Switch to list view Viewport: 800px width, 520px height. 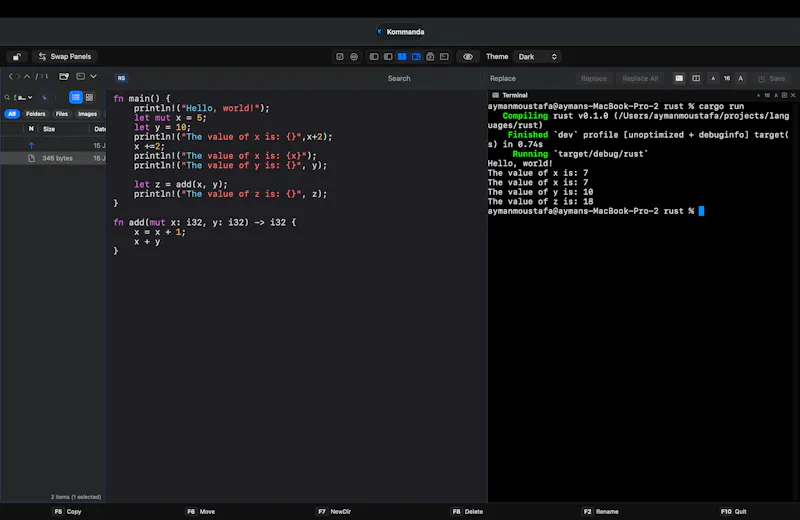[76, 97]
